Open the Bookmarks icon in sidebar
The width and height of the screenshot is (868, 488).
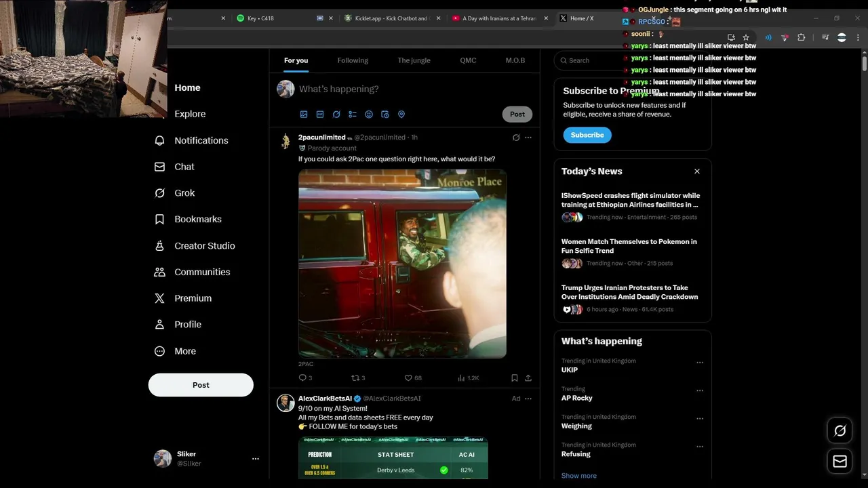tap(159, 219)
